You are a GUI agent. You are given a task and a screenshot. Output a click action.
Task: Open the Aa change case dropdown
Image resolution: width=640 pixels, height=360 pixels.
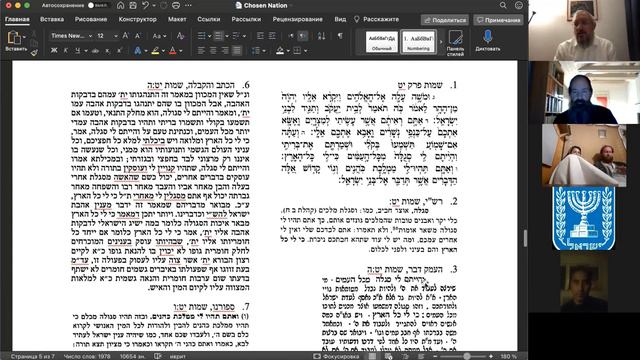coord(159,36)
